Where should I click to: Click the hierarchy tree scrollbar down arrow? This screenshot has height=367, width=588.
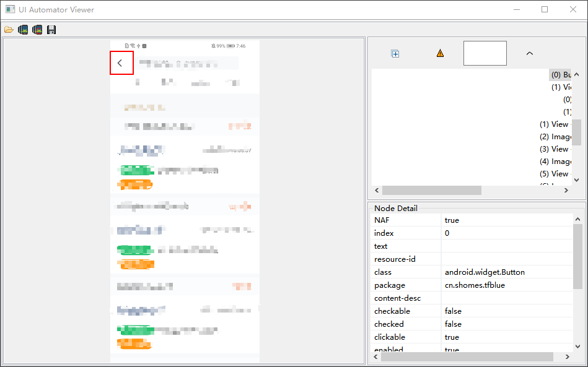coord(577,180)
